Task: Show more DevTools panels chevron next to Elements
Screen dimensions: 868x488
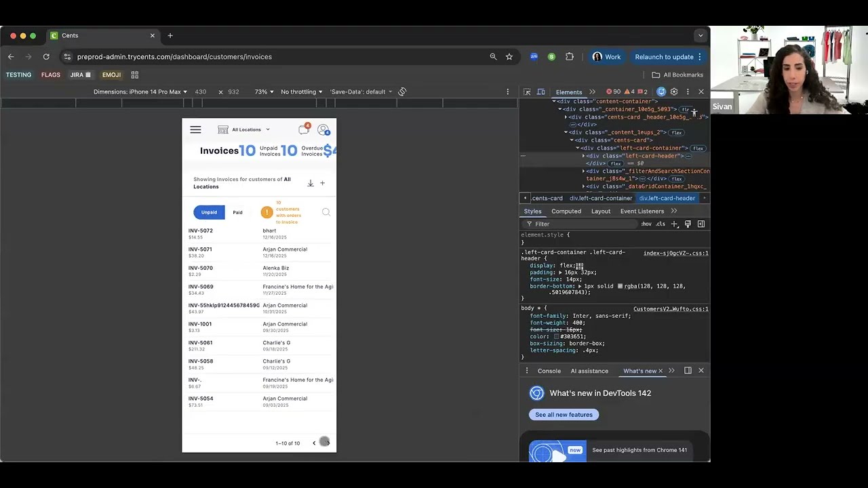Action: 592,91
